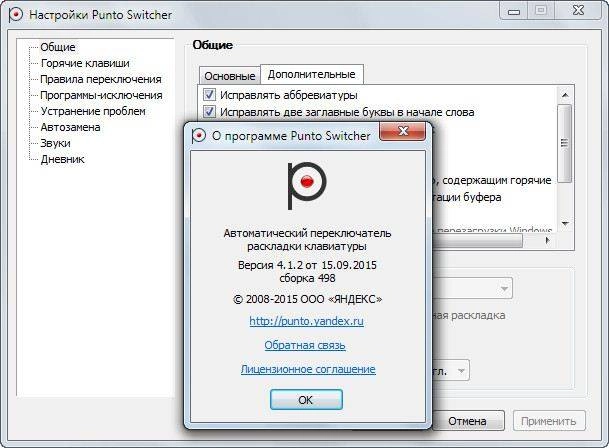
Task: Click the small Punto icon in About dialog title
Action: [x=198, y=136]
